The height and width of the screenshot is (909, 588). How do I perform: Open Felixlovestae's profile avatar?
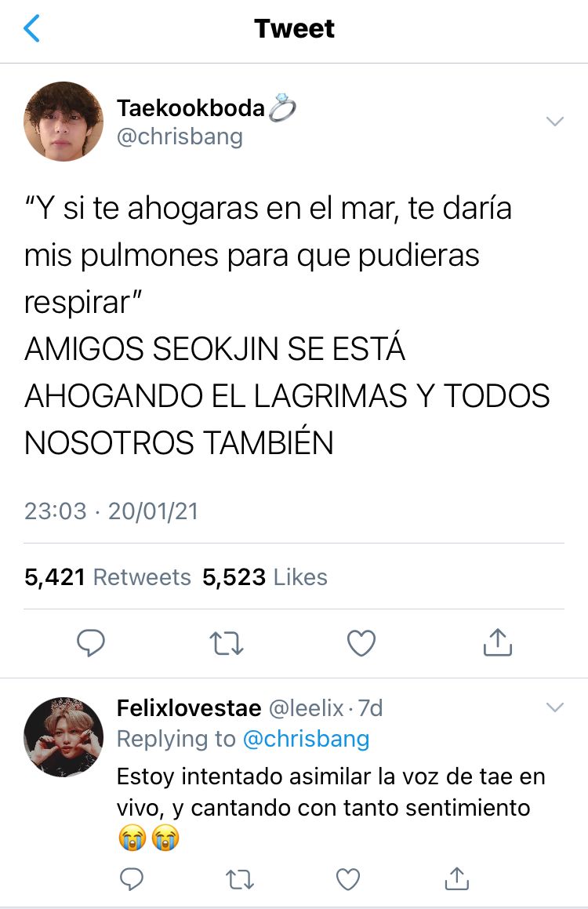64,736
